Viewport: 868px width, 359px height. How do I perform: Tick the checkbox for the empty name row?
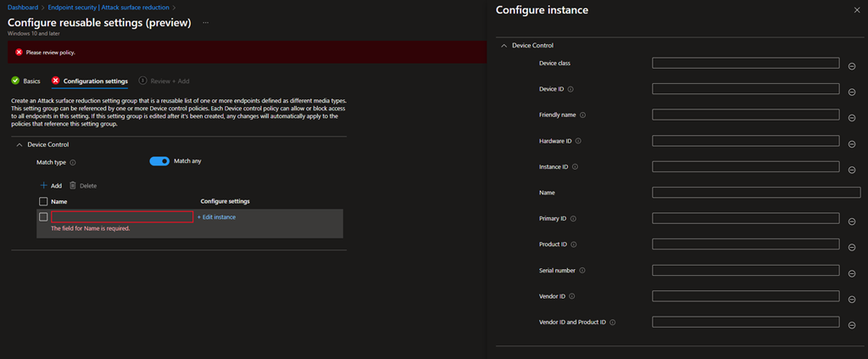[x=43, y=216]
